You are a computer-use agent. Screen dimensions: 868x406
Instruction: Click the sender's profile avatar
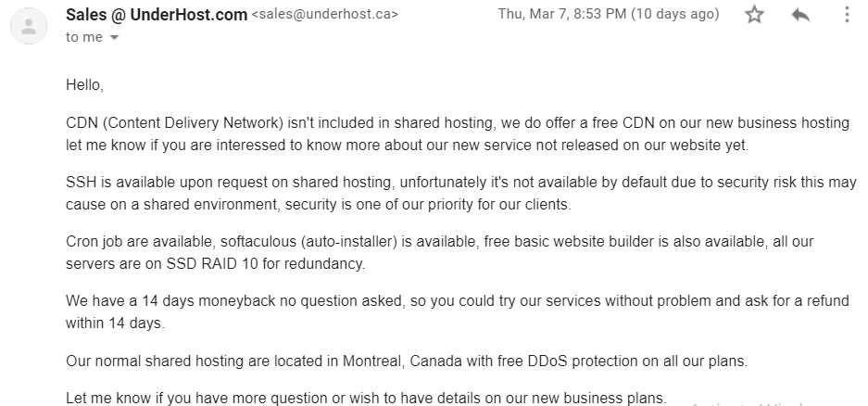point(29,26)
